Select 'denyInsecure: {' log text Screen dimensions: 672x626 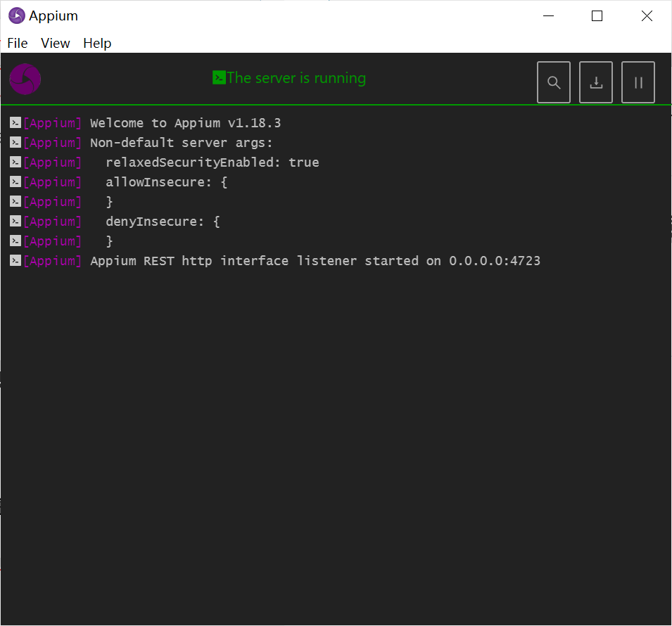click(x=163, y=222)
